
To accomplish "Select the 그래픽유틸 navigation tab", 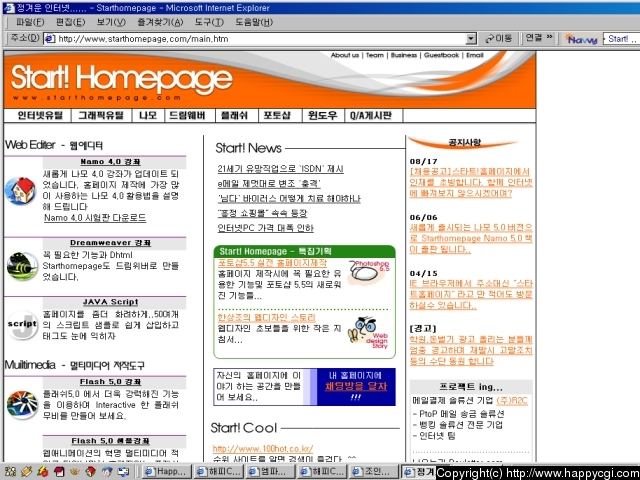I will (101, 116).
